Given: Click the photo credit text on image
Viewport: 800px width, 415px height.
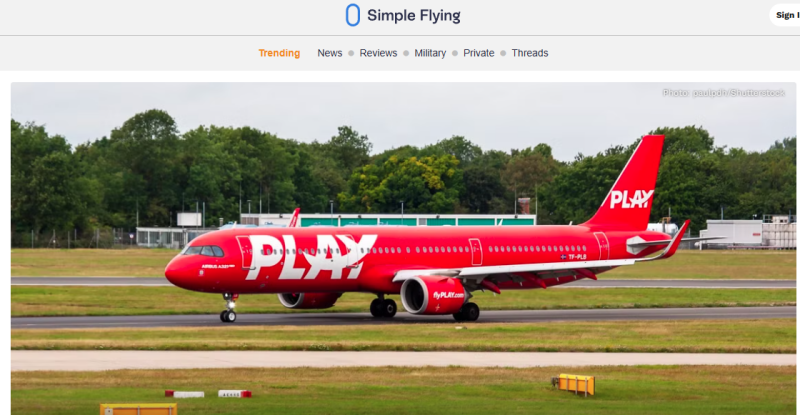Looking at the screenshot, I should 723,93.
